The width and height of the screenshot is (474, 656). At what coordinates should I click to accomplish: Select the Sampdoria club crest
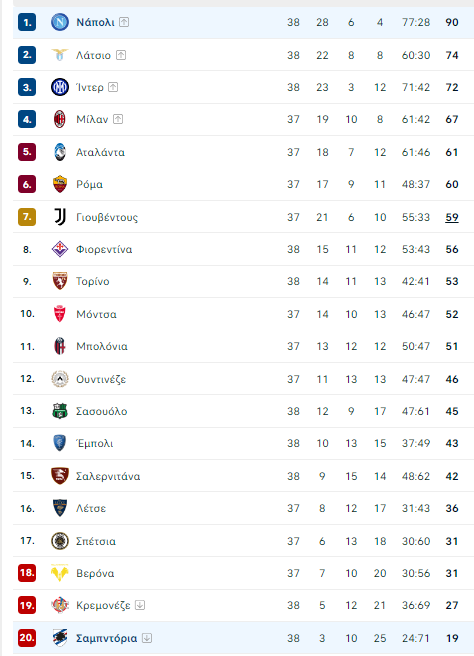pyautogui.click(x=60, y=638)
